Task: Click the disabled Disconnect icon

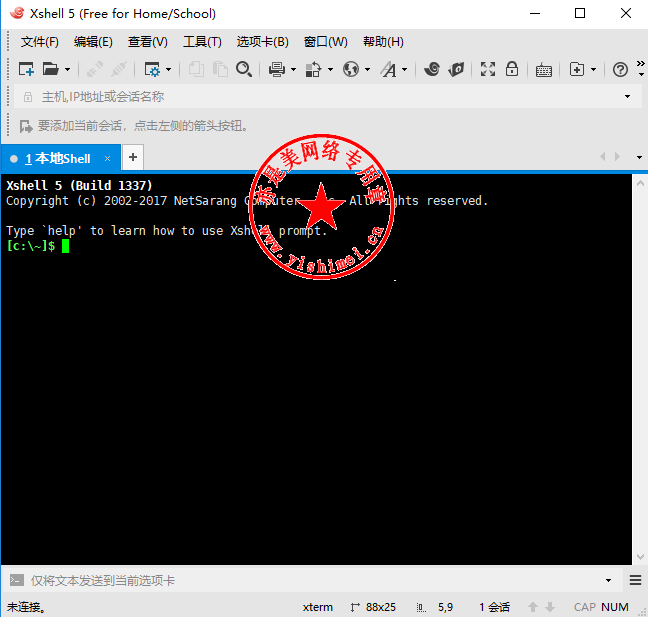Action: (x=119, y=69)
